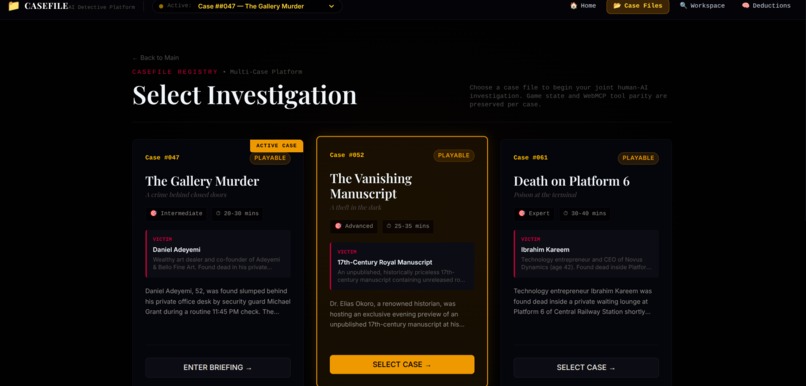Click the clock icon beside 25-35 mins
The width and height of the screenshot is (806, 386).
[x=389, y=226]
